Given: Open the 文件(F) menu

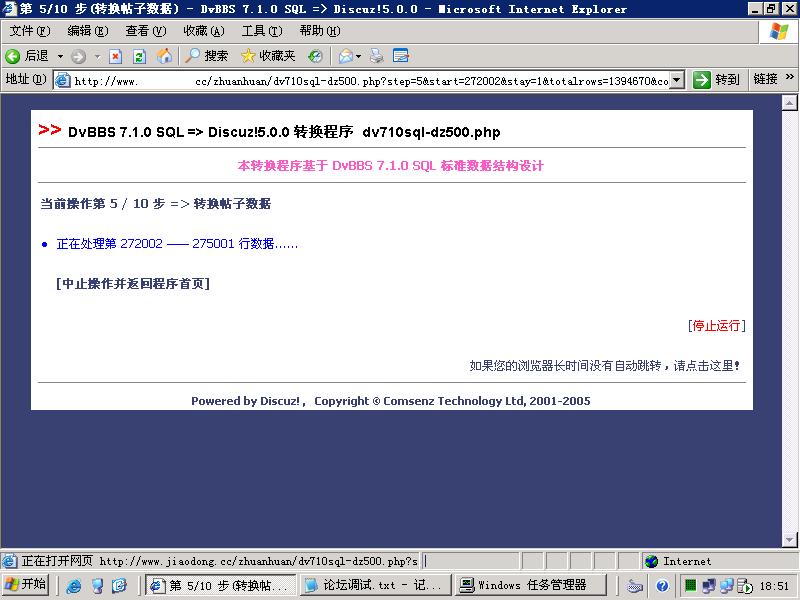Looking at the screenshot, I should [x=30, y=31].
